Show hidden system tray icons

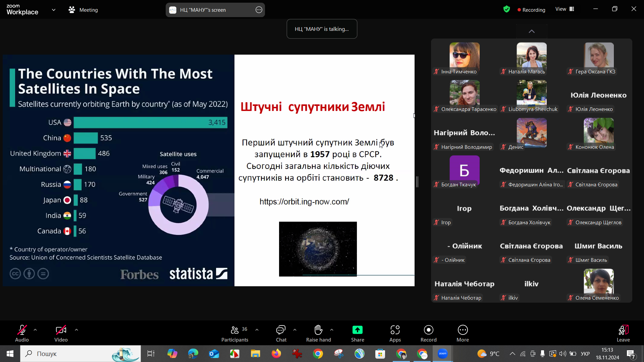tap(512, 354)
